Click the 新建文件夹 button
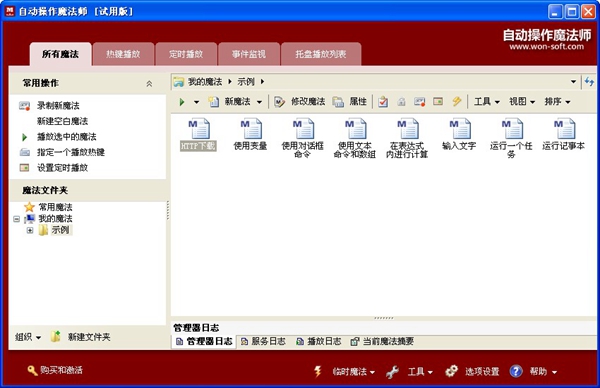This screenshot has width=600, height=388. pyautogui.click(x=81, y=337)
